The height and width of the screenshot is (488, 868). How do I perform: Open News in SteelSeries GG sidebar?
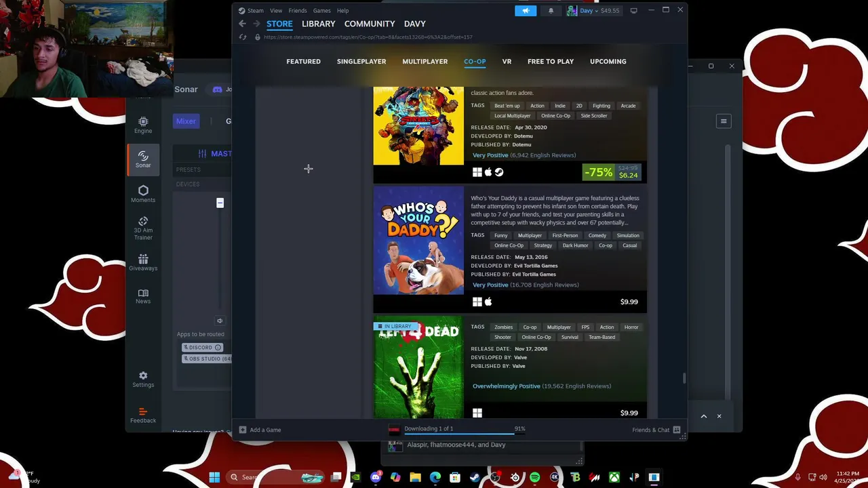[x=143, y=296]
